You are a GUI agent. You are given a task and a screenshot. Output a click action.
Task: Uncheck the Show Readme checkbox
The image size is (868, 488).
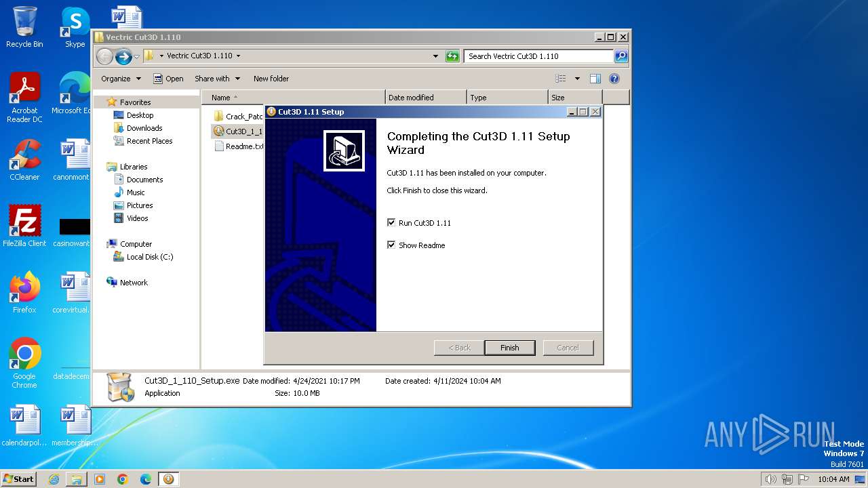391,245
